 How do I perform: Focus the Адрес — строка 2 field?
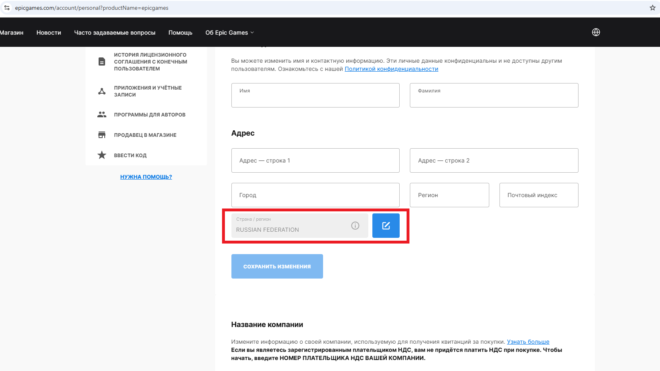click(494, 160)
